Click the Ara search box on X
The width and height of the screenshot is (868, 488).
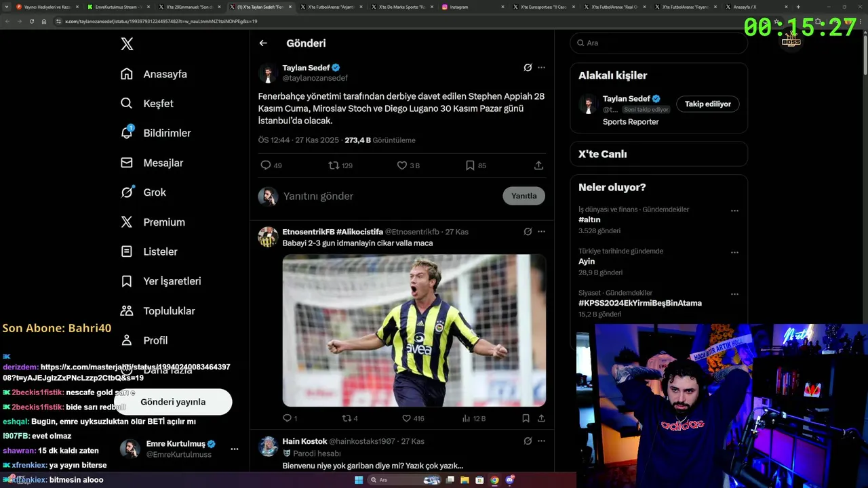pos(658,43)
